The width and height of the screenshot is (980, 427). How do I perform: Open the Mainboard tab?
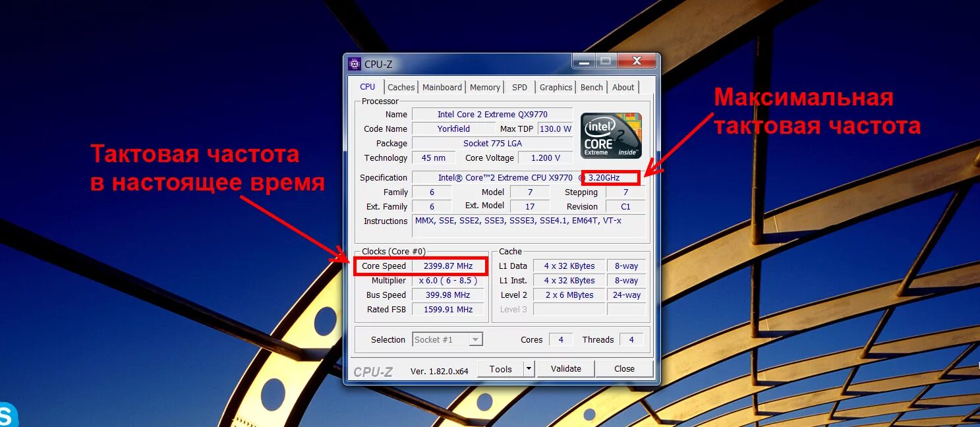(442, 87)
